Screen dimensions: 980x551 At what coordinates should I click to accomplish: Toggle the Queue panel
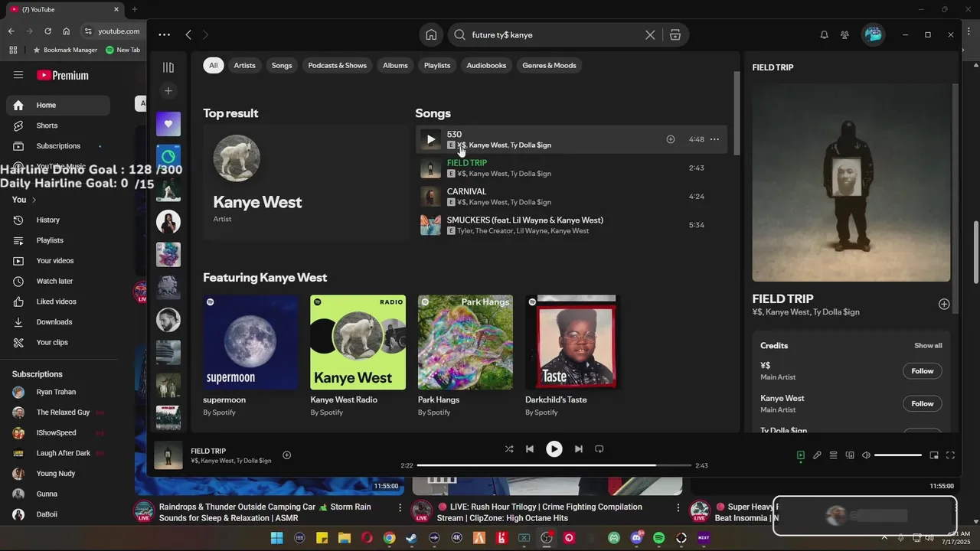point(834,455)
